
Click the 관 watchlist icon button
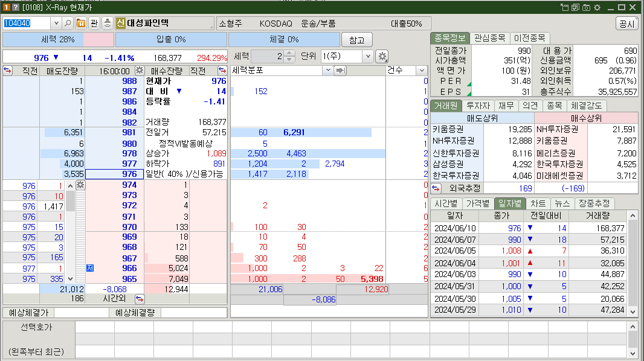coord(94,23)
